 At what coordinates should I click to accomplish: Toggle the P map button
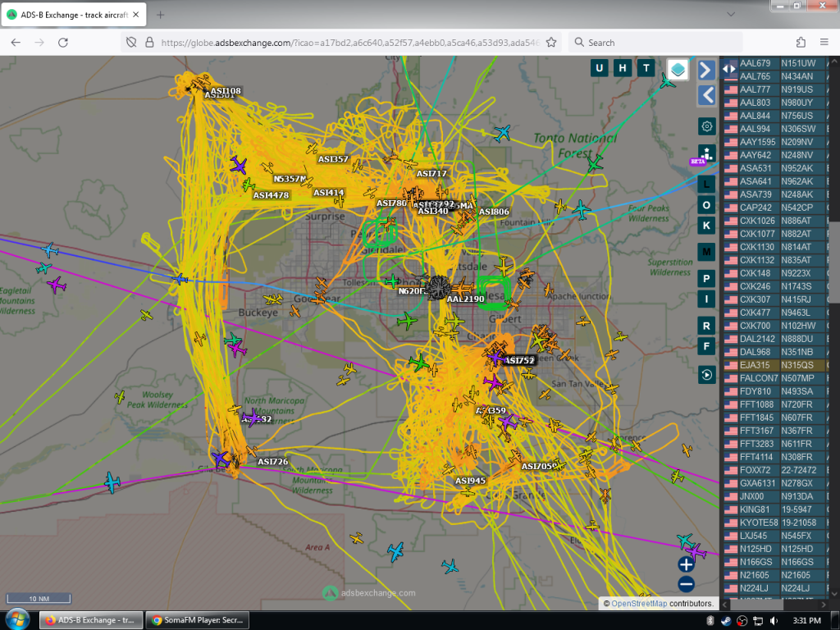tap(706, 279)
